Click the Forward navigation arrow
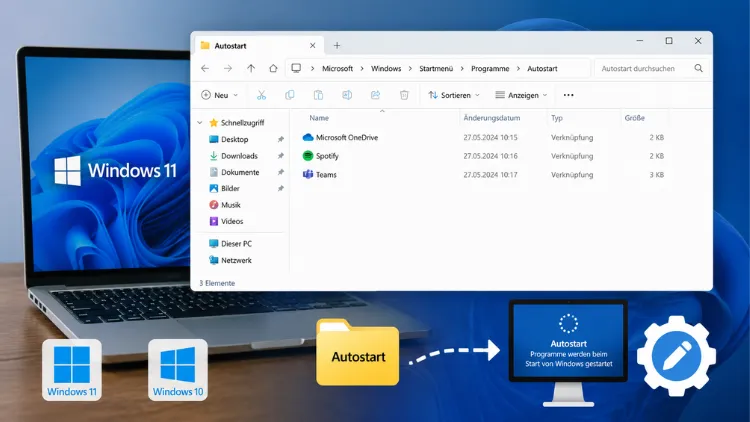 tap(228, 68)
